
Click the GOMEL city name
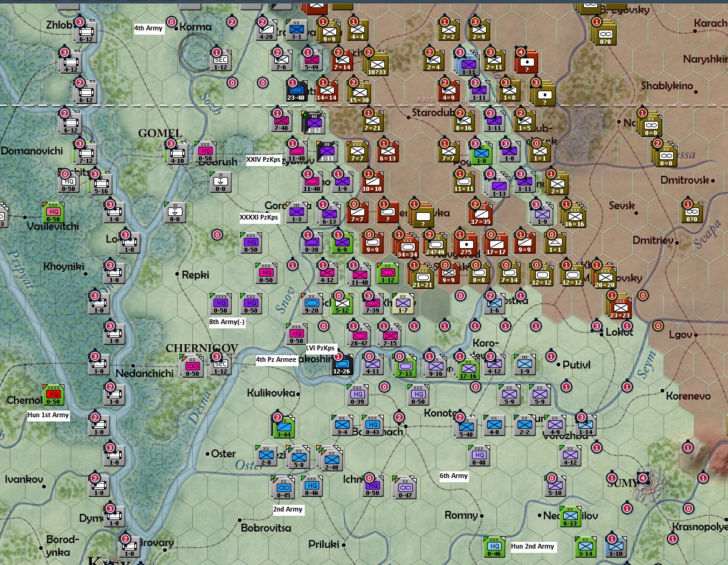point(160,133)
